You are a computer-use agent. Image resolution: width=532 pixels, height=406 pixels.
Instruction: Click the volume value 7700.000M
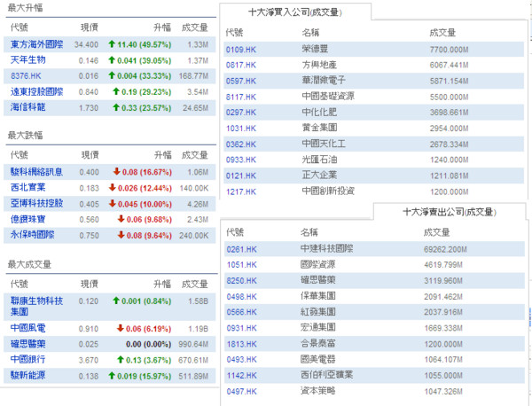(x=450, y=50)
